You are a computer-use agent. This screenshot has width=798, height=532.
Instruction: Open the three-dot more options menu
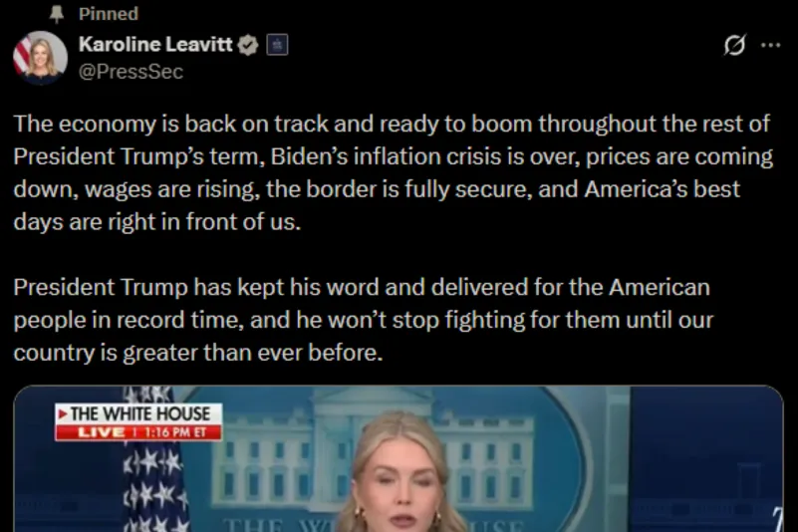click(770, 45)
